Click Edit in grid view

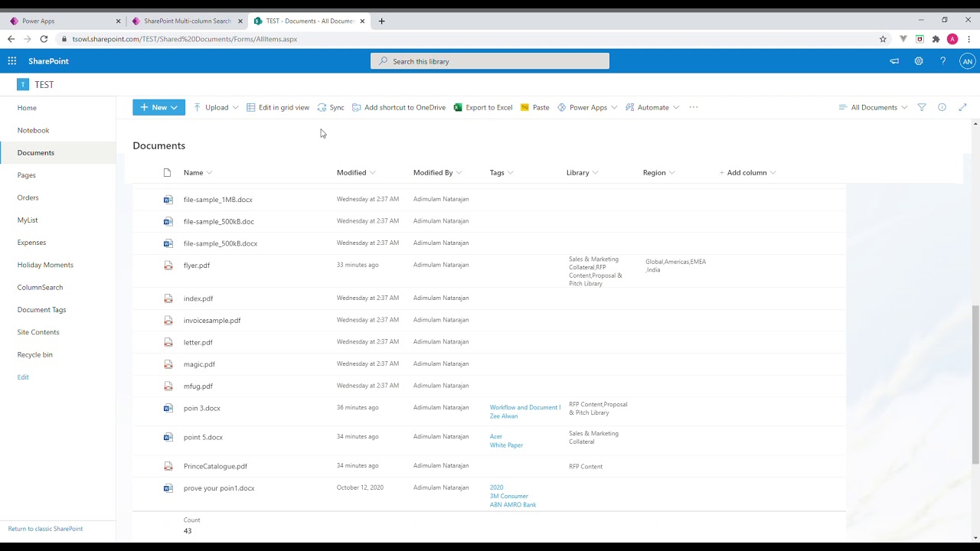coord(278,107)
